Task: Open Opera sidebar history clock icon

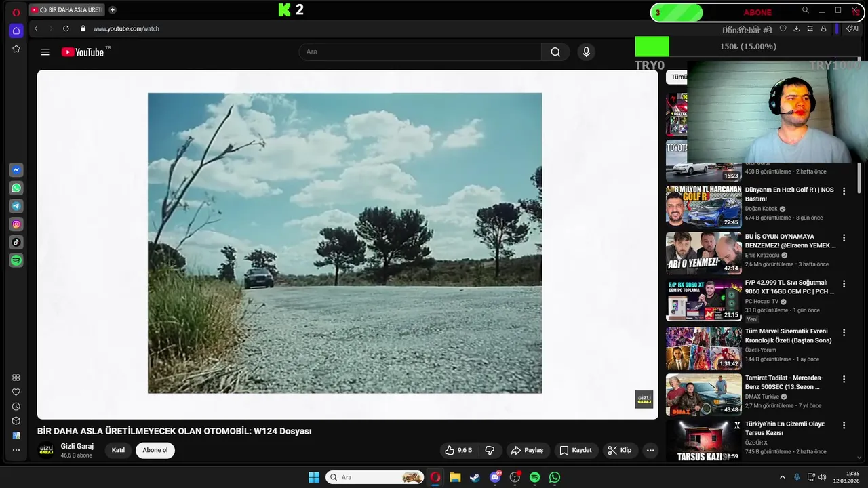Action: (x=16, y=407)
